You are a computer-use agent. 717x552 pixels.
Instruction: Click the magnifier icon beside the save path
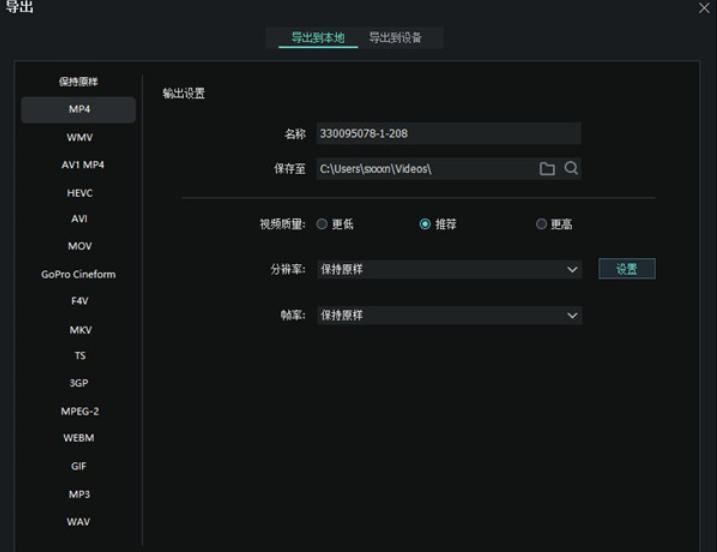pos(571,168)
